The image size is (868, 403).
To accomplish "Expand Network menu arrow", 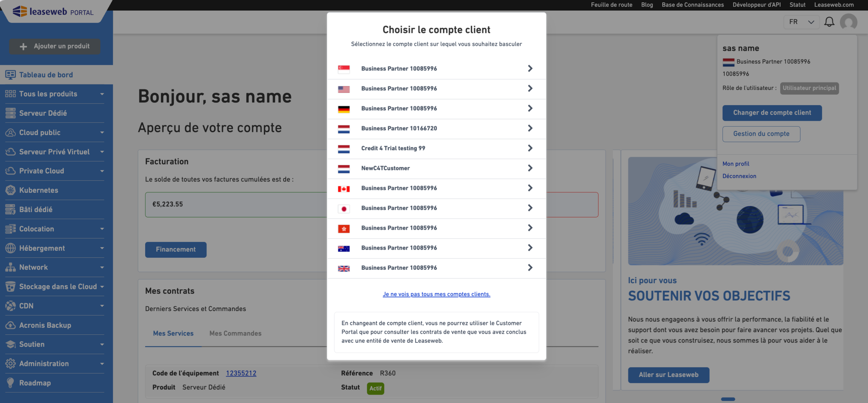I will point(102,267).
